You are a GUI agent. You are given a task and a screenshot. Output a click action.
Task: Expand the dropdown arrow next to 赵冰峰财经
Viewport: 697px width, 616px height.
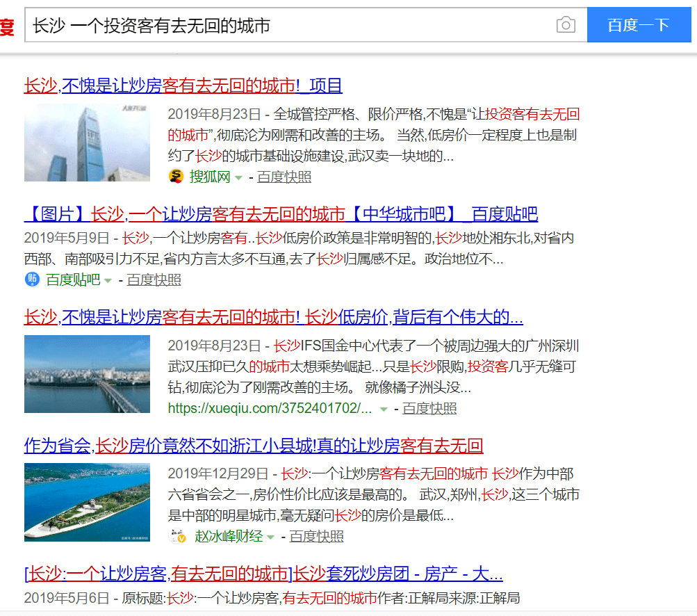[x=270, y=537]
